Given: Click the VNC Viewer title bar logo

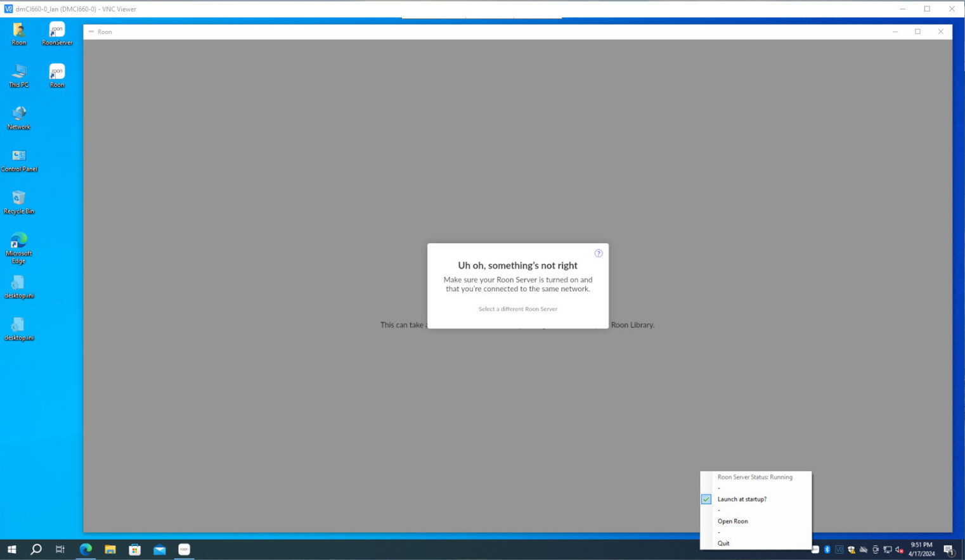Looking at the screenshot, I should point(8,9).
